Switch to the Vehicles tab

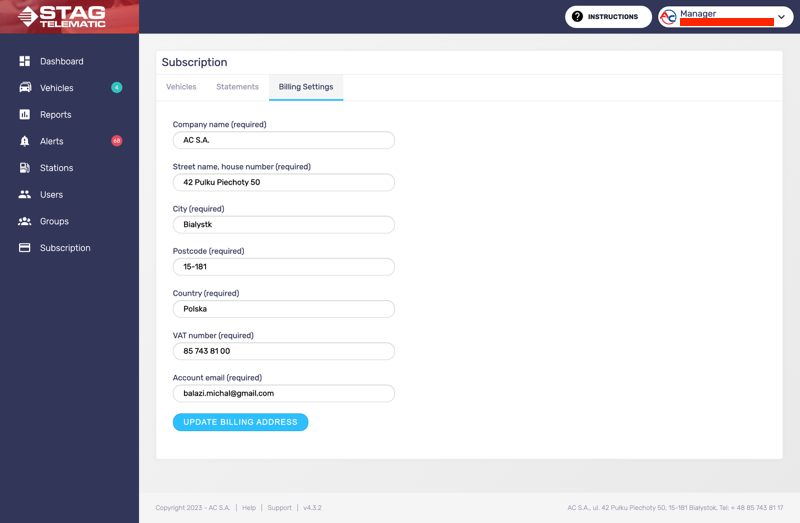point(181,87)
